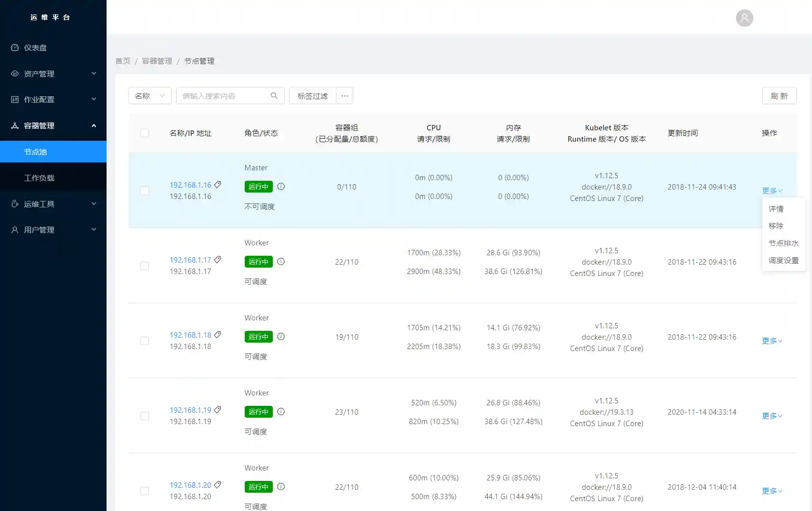Open the dashboard icon 仪表盘 in sidebar
The height and width of the screenshot is (511, 812).
pos(15,48)
